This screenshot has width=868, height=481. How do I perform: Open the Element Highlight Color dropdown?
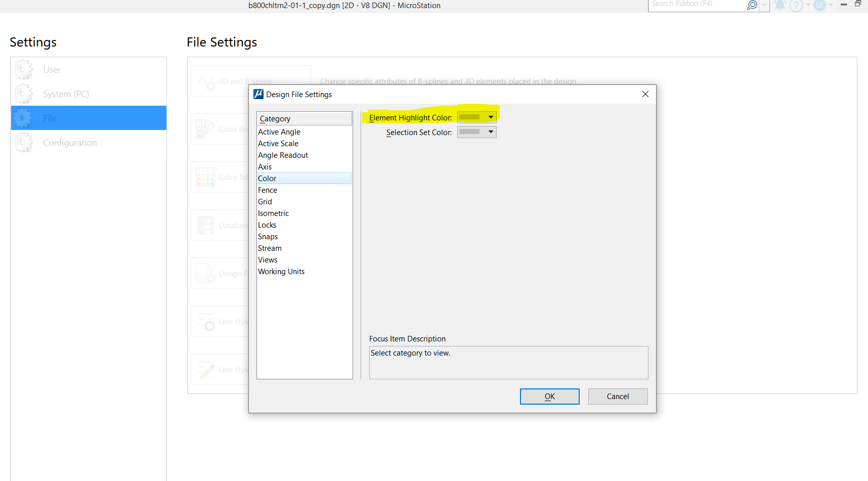[x=490, y=116]
